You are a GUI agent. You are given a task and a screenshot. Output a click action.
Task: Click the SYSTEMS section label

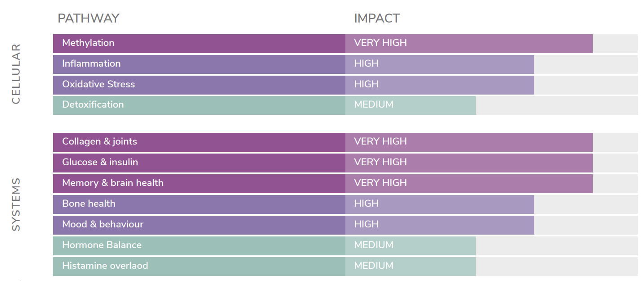[x=16, y=204]
